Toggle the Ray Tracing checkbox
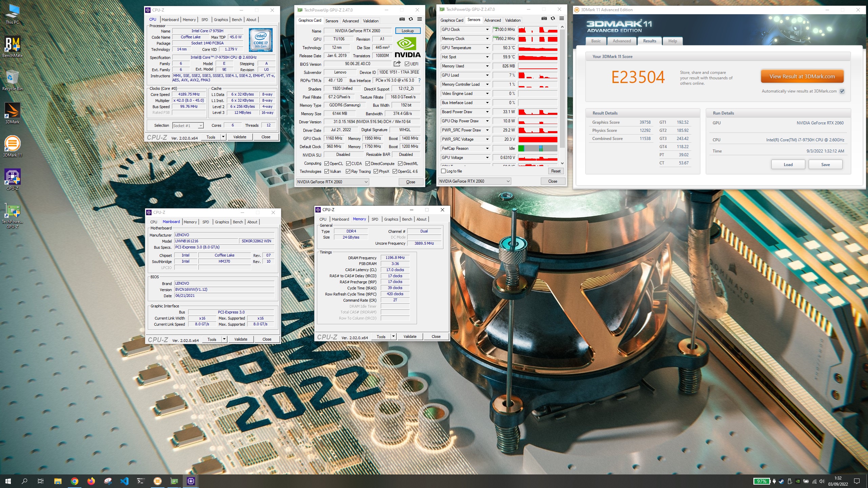The width and height of the screenshot is (868, 488). 348,171
